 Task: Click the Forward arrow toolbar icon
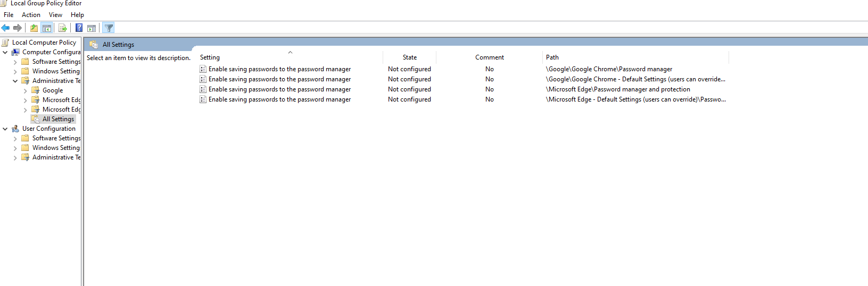[18, 28]
